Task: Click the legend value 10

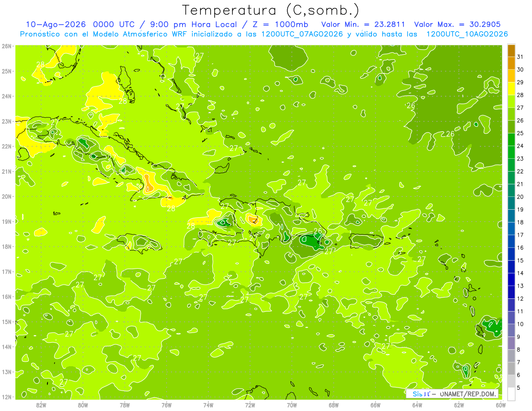Action: click(520, 324)
